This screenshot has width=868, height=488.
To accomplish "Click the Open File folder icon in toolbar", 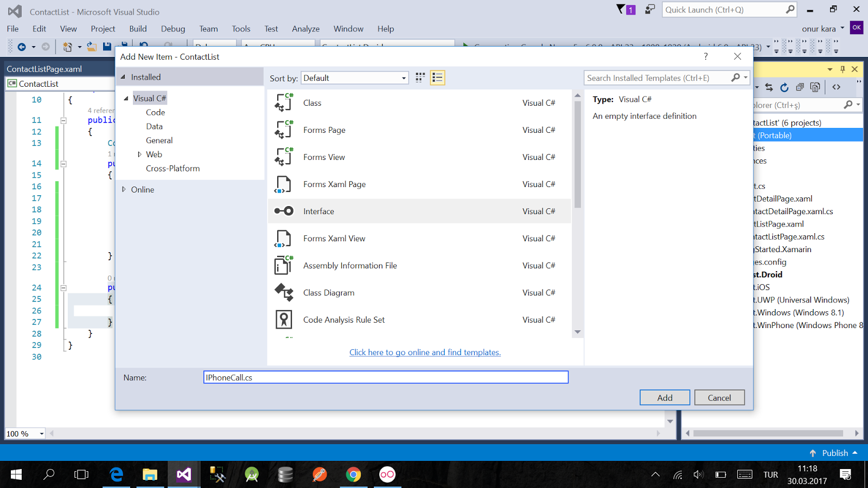I will coord(91,47).
